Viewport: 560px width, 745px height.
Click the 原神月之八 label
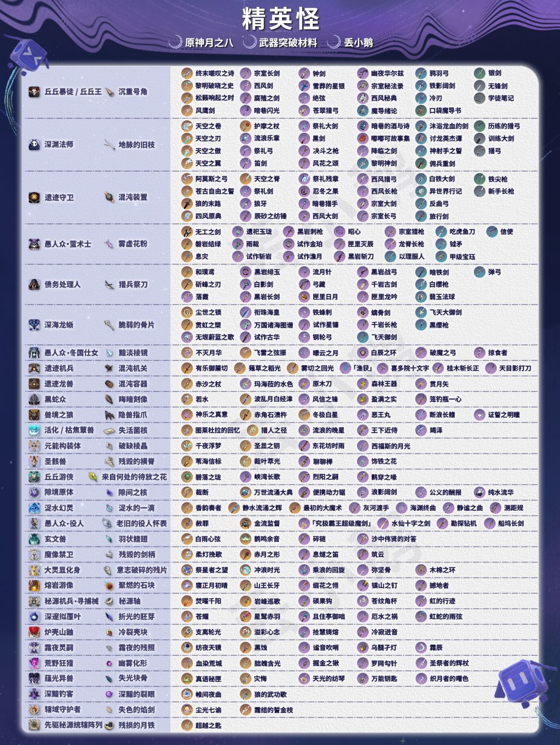tap(209, 43)
